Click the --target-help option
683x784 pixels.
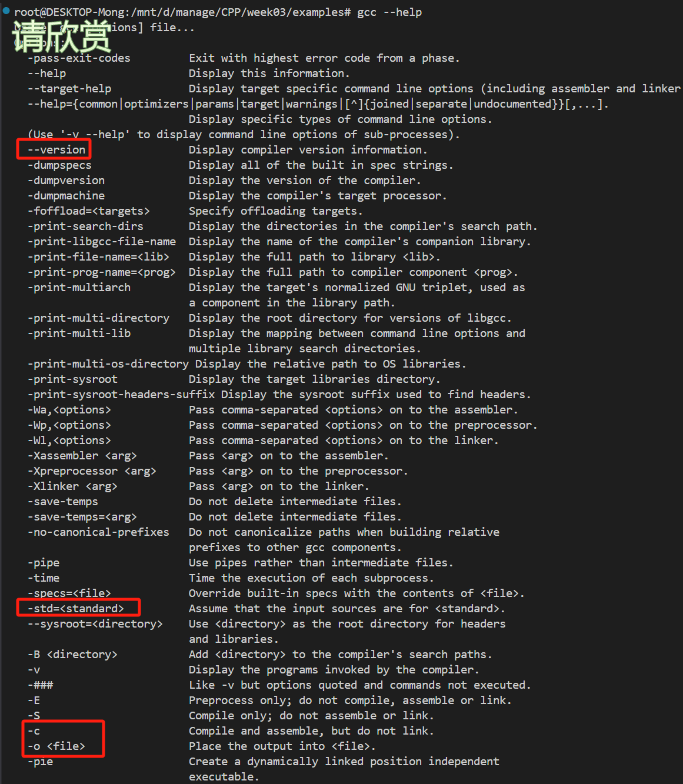69,89
